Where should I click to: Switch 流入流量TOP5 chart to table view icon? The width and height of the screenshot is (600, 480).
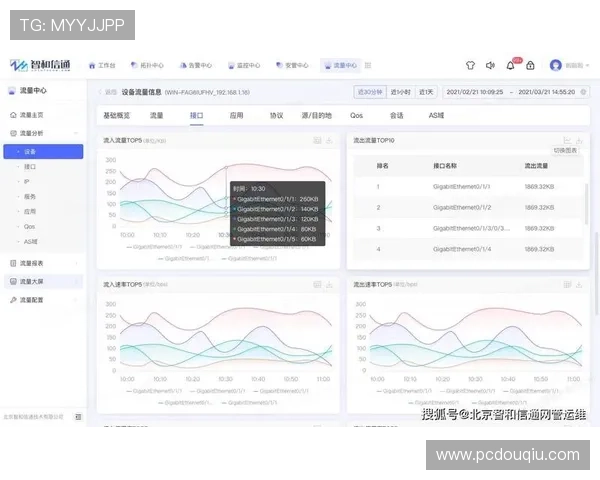pos(317,140)
